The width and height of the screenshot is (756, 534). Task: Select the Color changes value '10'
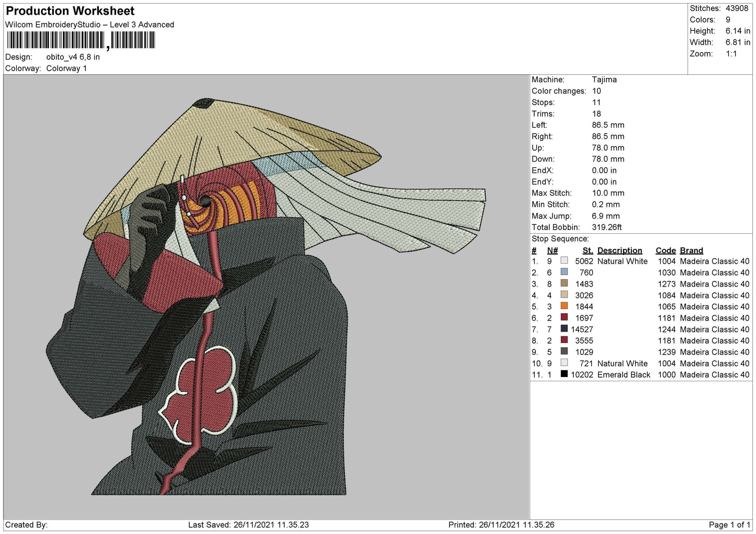pos(596,91)
